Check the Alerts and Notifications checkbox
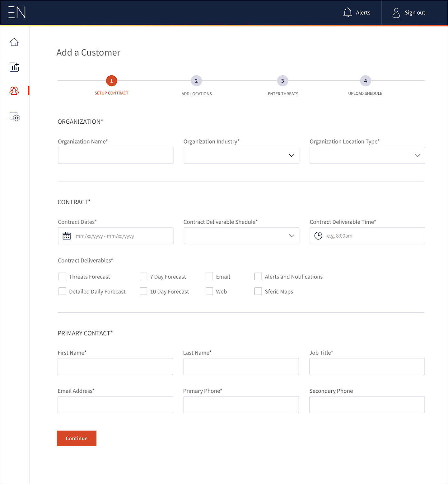The height and width of the screenshot is (484, 448). 258,277
